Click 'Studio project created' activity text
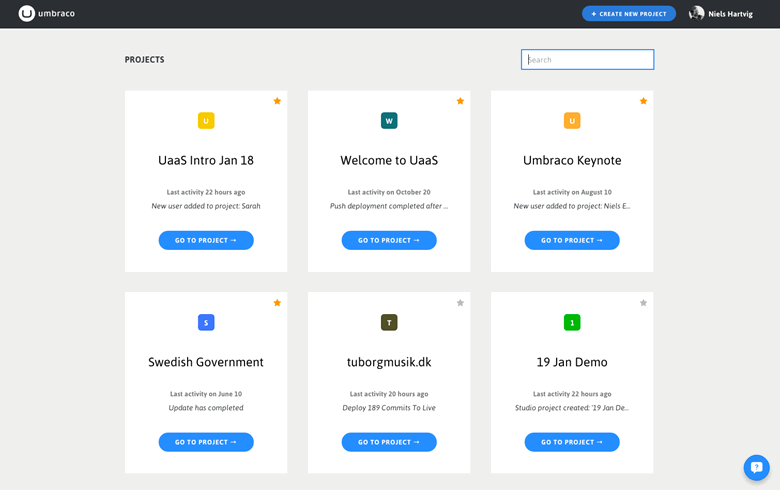Image resolution: width=780 pixels, height=490 pixels. 572,408
